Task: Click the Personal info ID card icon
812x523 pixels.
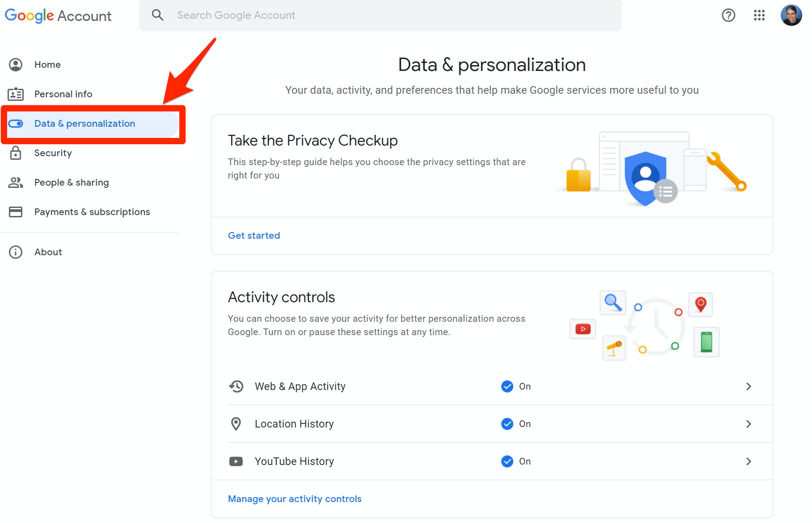Action: [x=16, y=94]
